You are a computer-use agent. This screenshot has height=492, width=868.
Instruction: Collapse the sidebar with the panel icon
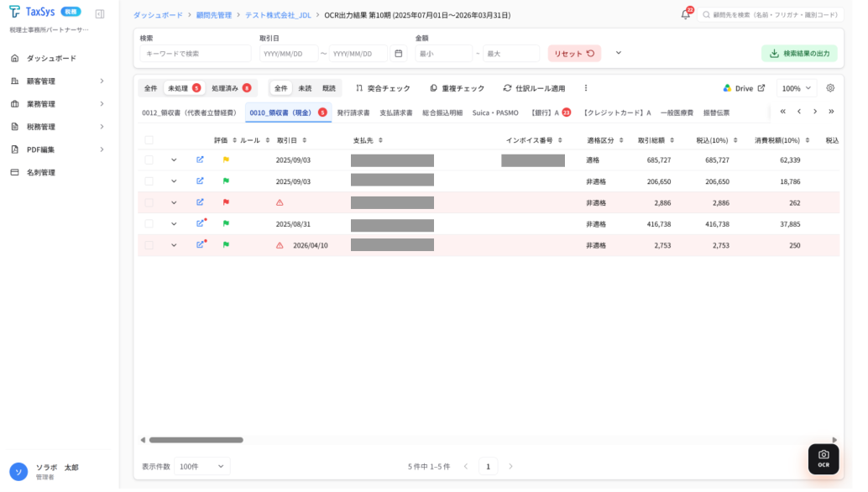pyautogui.click(x=101, y=13)
